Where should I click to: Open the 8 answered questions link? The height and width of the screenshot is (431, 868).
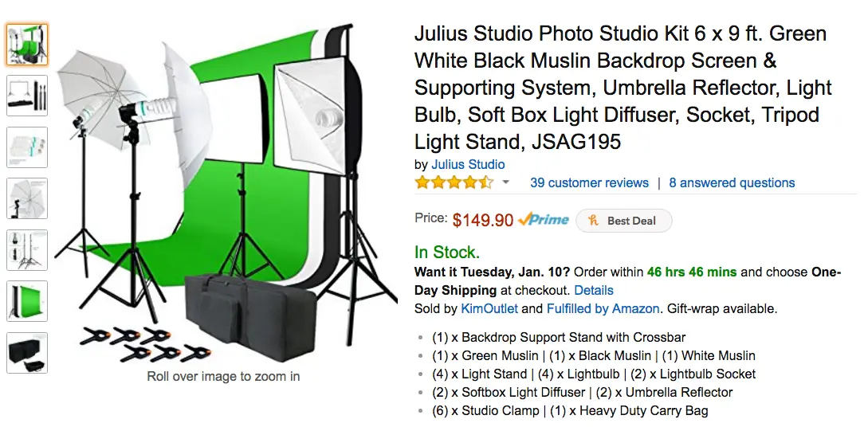tap(732, 182)
